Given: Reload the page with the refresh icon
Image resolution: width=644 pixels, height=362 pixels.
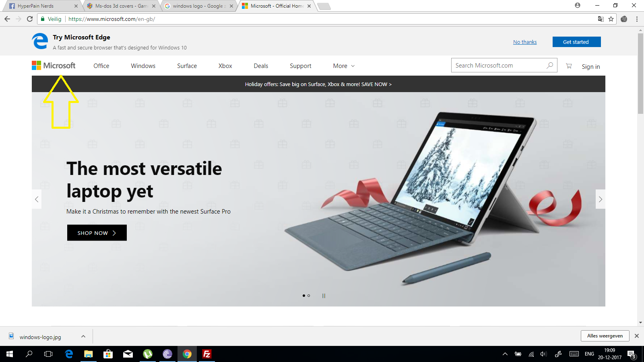Looking at the screenshot, I should point(30,19).
